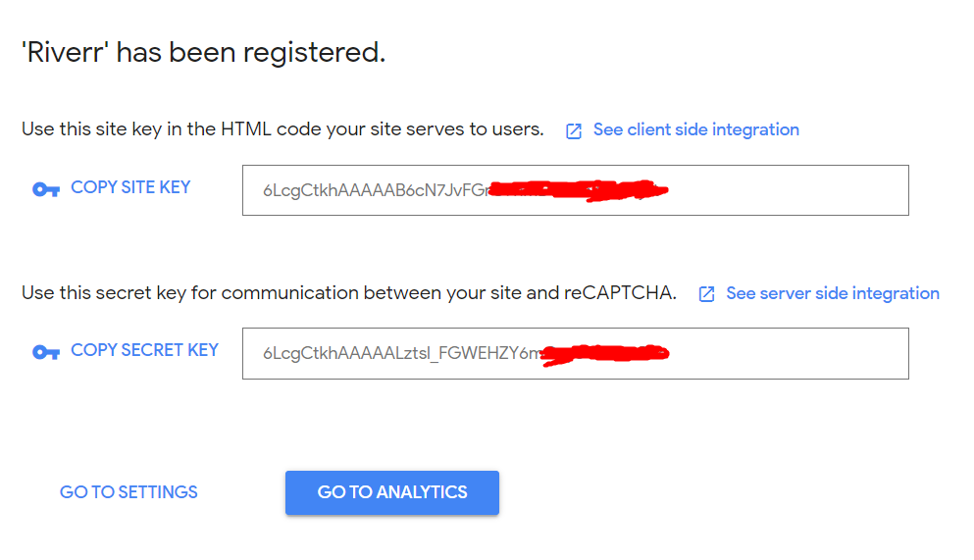Copy the site key via COPY SITE KEY label
The width and height of the screenshot is (974, 560).
pos(130,187)
